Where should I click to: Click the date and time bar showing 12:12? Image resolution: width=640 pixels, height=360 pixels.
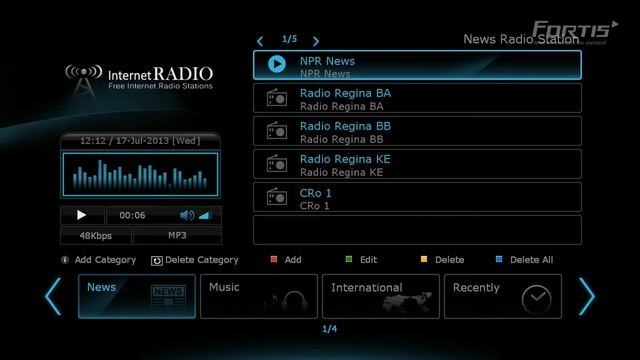click(x=140, y=141)
